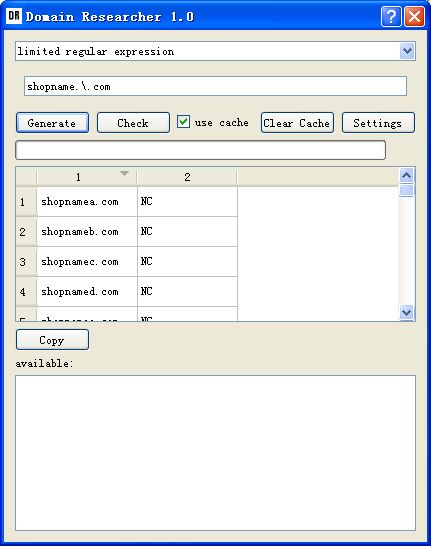Click the Check button
The height and width of the screenshot is (546, 431).
click(133, 123)
